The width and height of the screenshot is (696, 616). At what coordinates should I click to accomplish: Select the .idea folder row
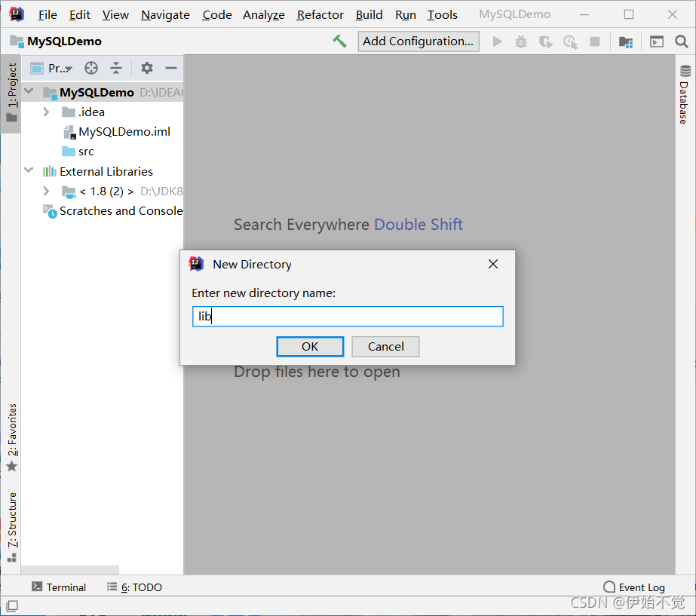[102, 112]
